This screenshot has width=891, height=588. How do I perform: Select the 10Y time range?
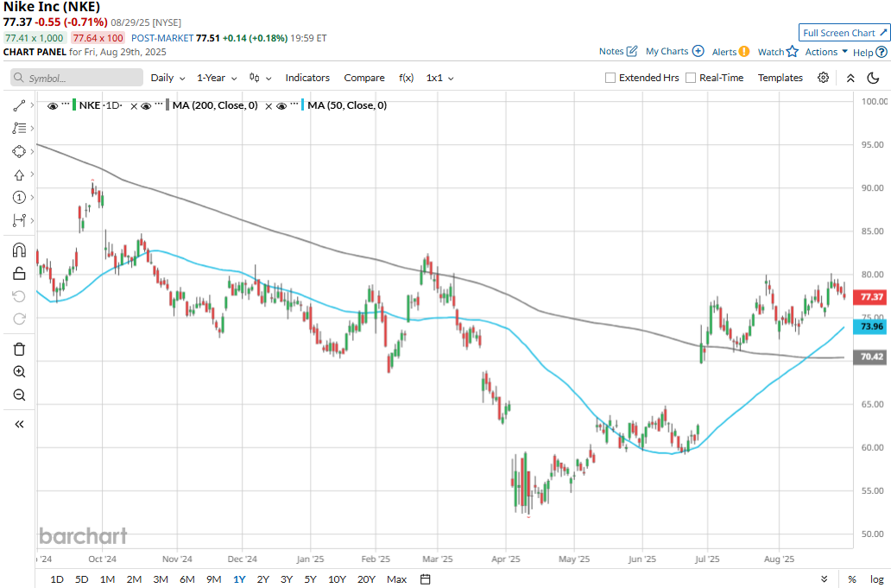[x=337, y=579]
